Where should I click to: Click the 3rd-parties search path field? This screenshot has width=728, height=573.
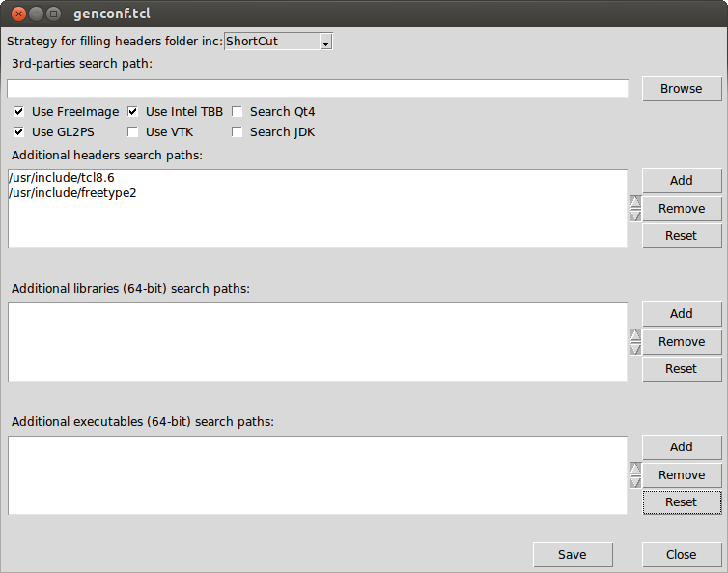click(x=317, y=89)
